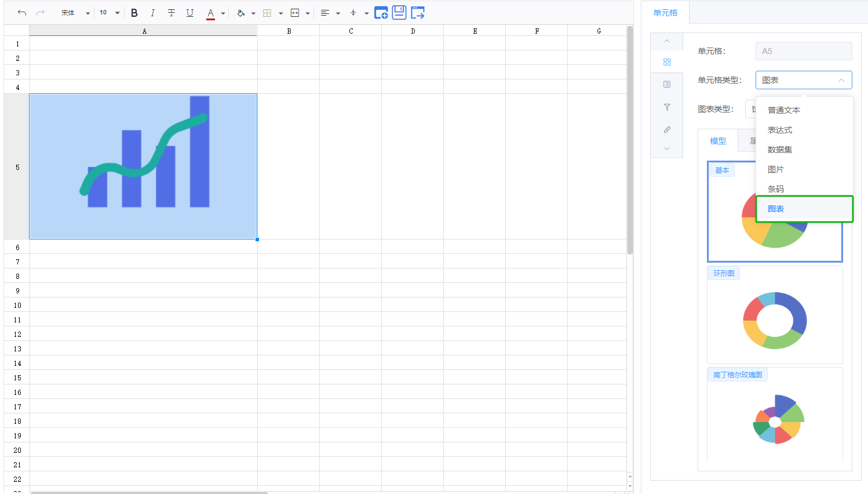The height and width of the screenshot is (494, 868).
Task: Redo the last undone action
Action: 40,13
